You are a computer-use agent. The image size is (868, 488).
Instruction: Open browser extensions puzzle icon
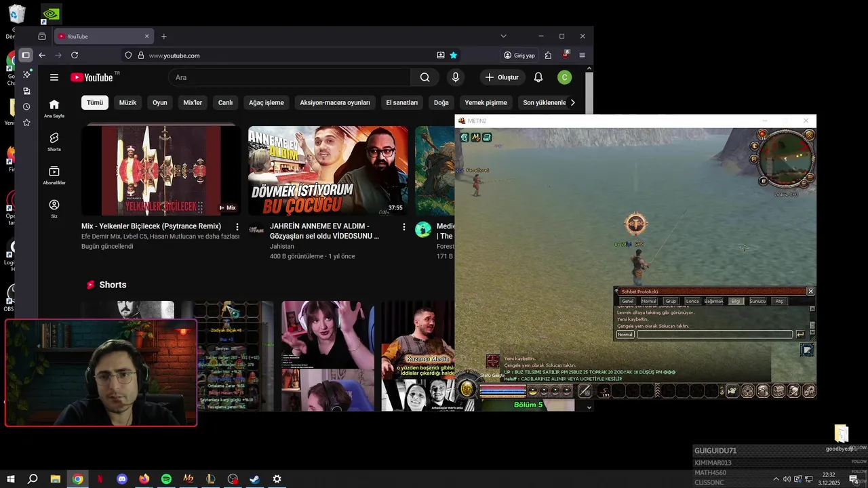click(548, 56)
